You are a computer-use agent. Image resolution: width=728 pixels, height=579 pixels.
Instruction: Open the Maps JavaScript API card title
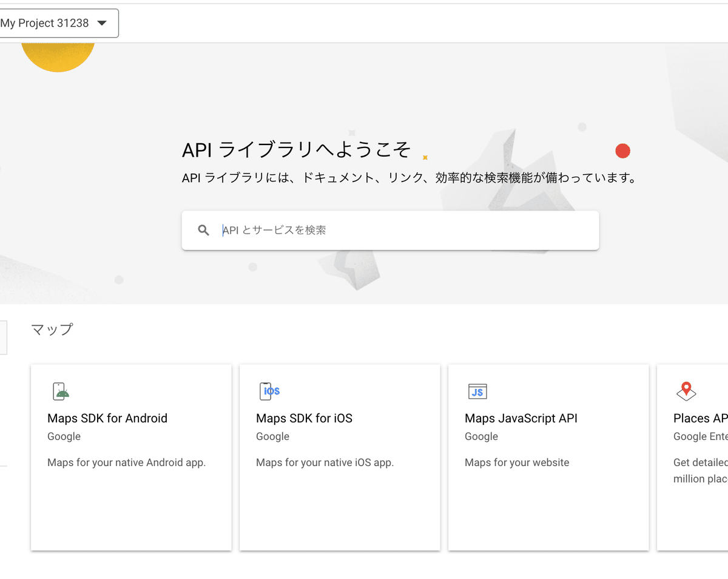[521, 418]
